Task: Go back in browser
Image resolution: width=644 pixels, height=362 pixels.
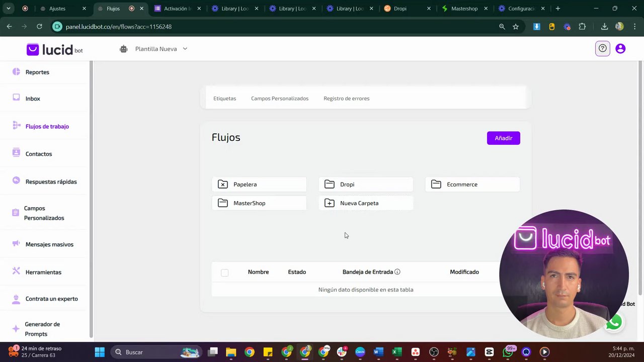Action: 10,27
